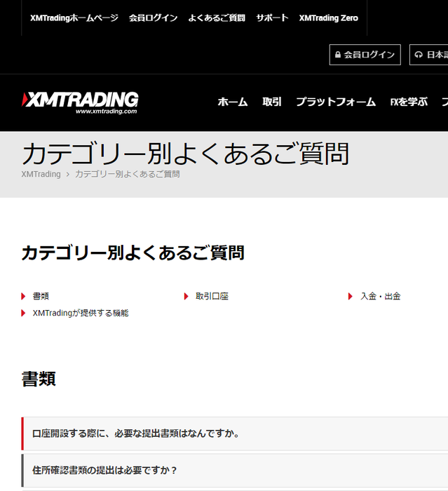
Task: Jump to 入金・出金 category link
Action: coord(381,296)
